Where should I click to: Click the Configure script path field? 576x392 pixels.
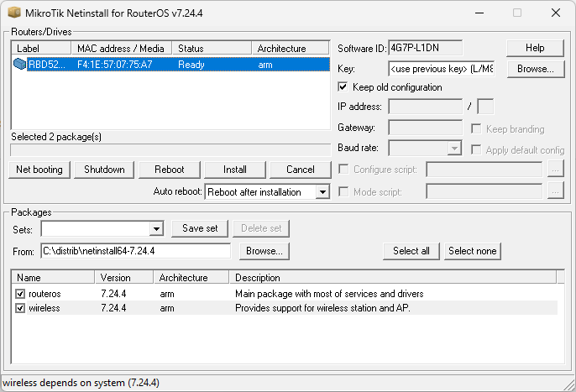(x=484, y=170)
